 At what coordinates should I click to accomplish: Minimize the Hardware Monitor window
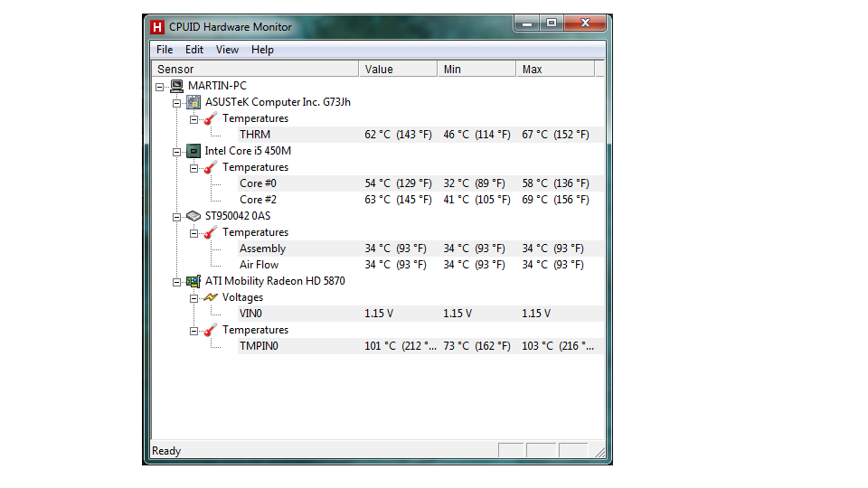(526, 23)
